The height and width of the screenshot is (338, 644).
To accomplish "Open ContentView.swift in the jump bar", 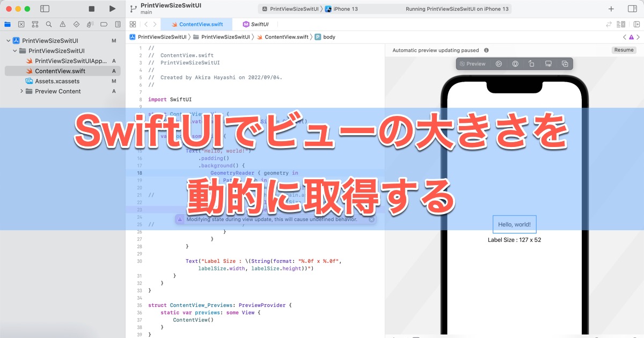I will [282, 37].
